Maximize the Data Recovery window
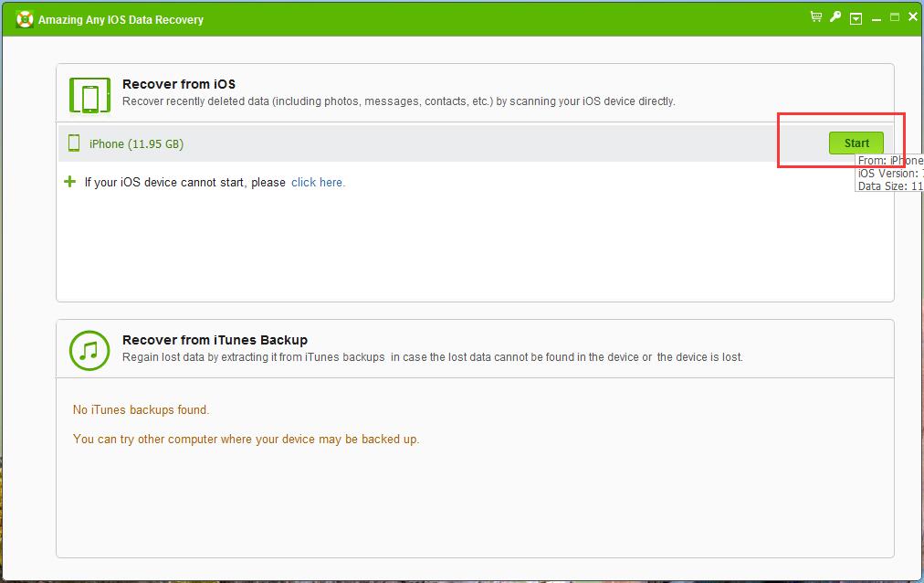This screenshot has height=583, width=924. [895, 17]
